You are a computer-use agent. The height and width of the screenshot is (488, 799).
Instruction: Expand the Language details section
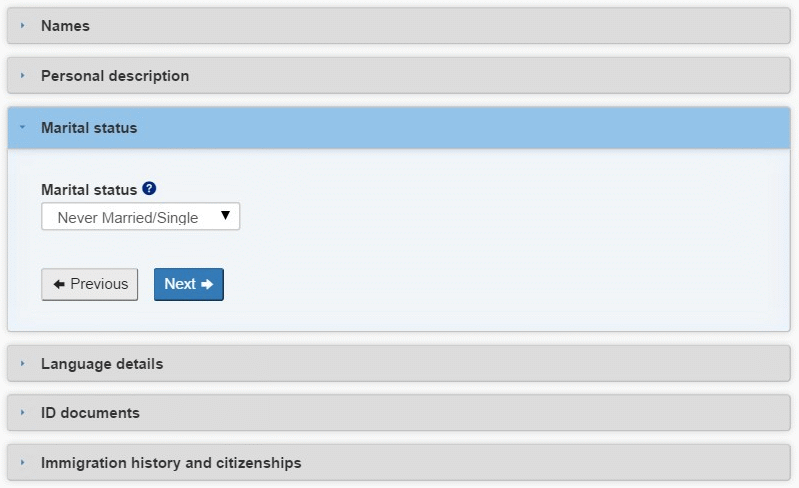click(x=398, y=363)
